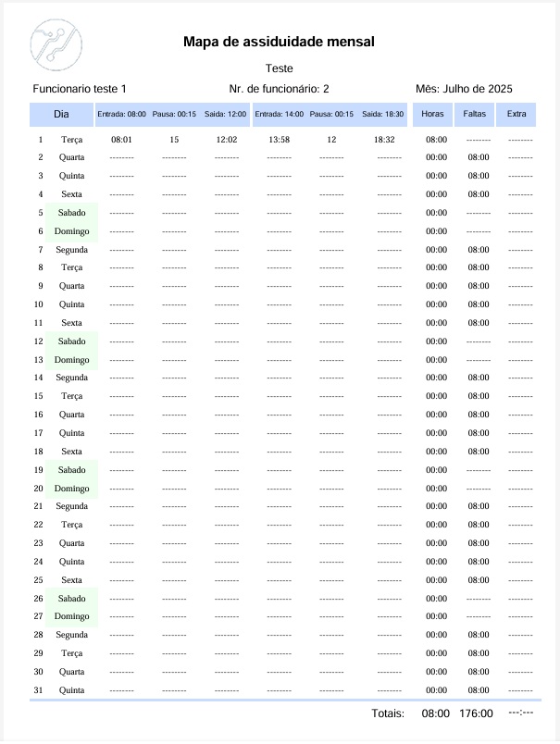
Task: Click the 08:01 entry time on day 1
Action: click(x=121, y=140)
